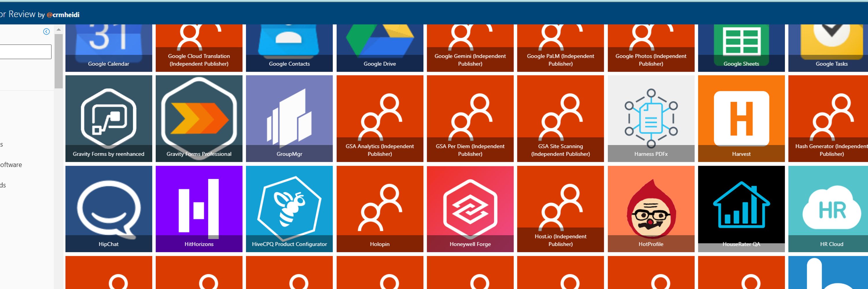Collapse the left filter panel arrow
This screenshot has height=289, width=868.
click(47, 32)
